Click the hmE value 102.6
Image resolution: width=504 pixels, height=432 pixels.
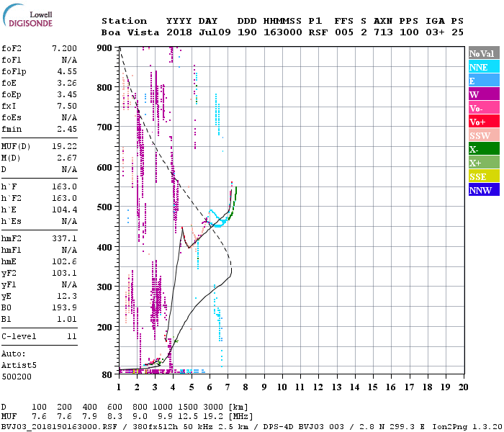[x=64, y=261]
